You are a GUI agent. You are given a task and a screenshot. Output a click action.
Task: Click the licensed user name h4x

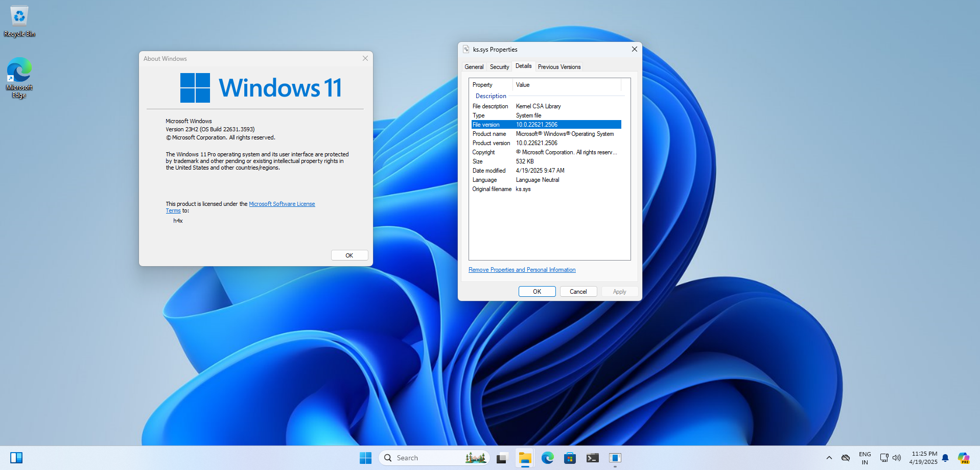tap(178, 221)
